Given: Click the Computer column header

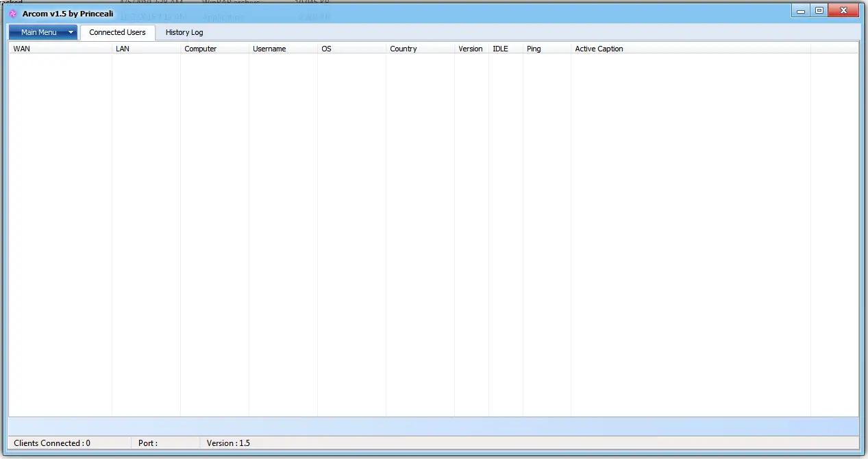Looking at the screenshot, I should [214, 49].
